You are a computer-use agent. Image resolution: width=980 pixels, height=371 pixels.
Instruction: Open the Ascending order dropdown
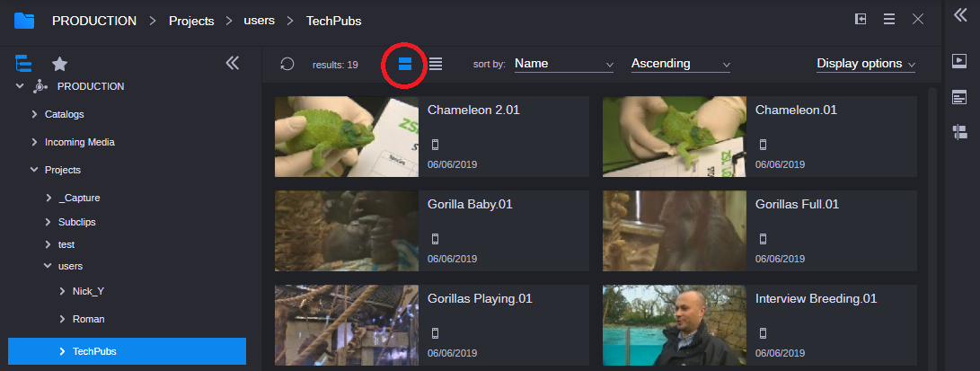click(680, 64)
